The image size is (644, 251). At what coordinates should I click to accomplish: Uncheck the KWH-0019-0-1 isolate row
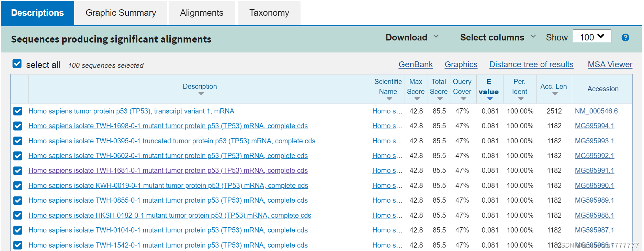pyautogui.click(x=18, y=186)
